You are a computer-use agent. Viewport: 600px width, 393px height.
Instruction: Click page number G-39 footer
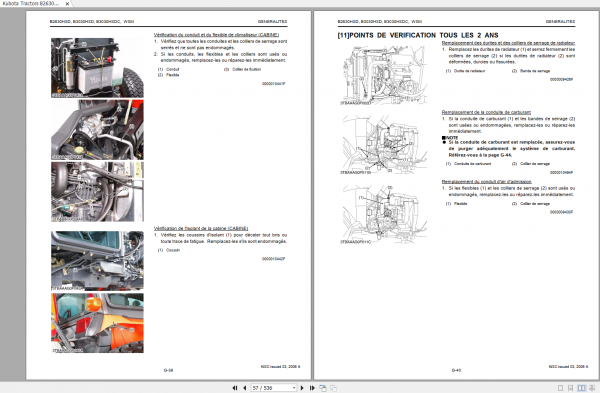click(x=168, y=370)
